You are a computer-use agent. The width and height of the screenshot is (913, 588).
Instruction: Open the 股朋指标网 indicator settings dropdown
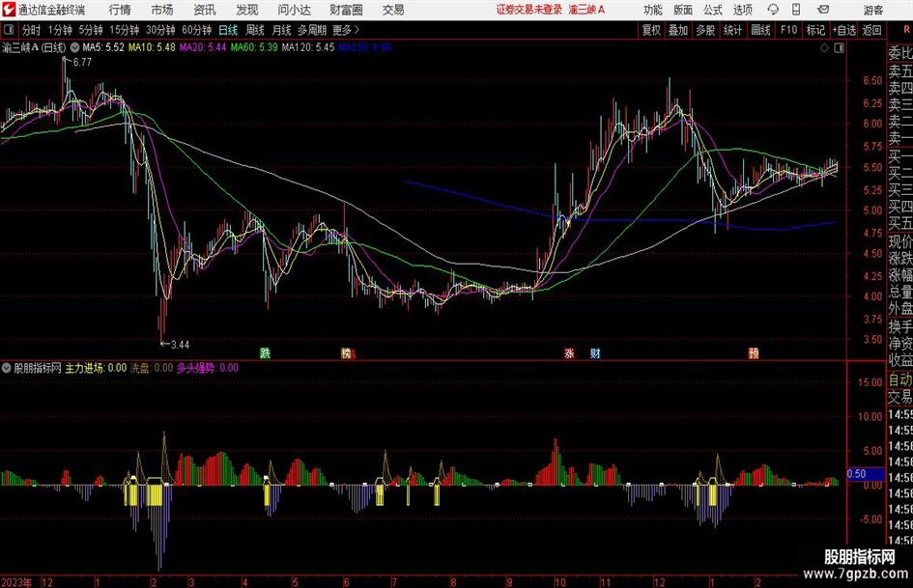[x=7, y=368]
